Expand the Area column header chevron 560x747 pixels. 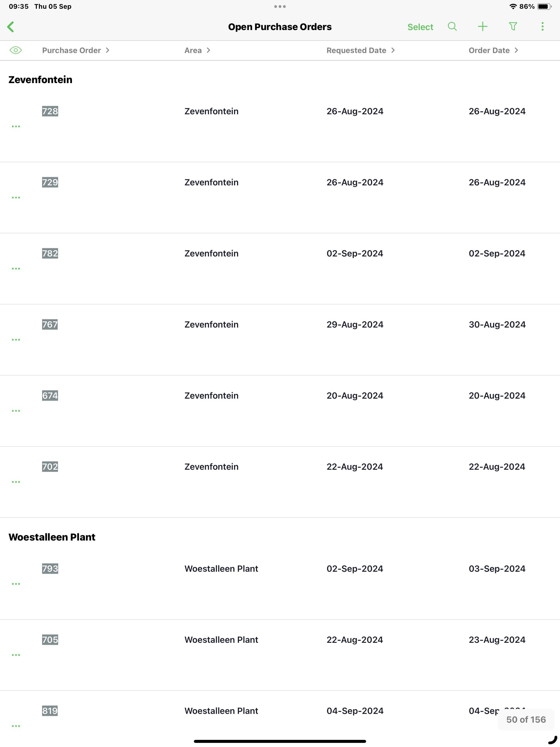coord(208,50)
